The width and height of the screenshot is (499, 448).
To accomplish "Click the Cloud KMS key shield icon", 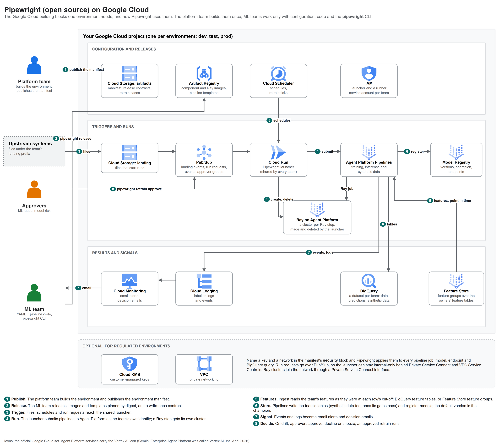I will 130,364.
